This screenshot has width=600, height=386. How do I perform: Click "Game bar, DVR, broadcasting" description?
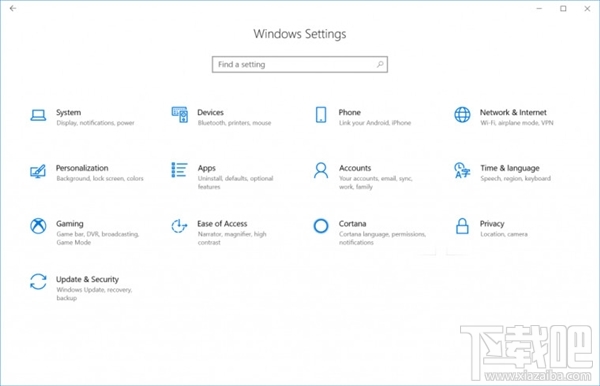click(x=98, y=234)
